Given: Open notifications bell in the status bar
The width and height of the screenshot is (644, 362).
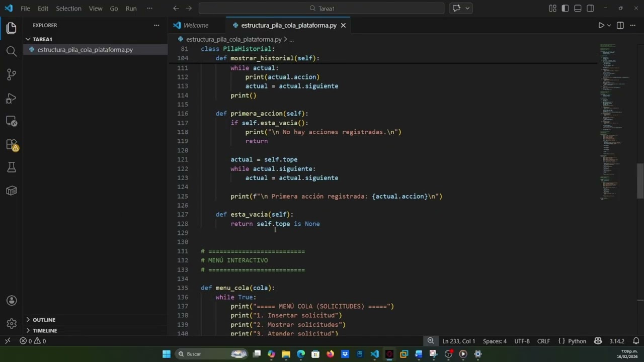Looking at the screenshot, I should 636,341.
